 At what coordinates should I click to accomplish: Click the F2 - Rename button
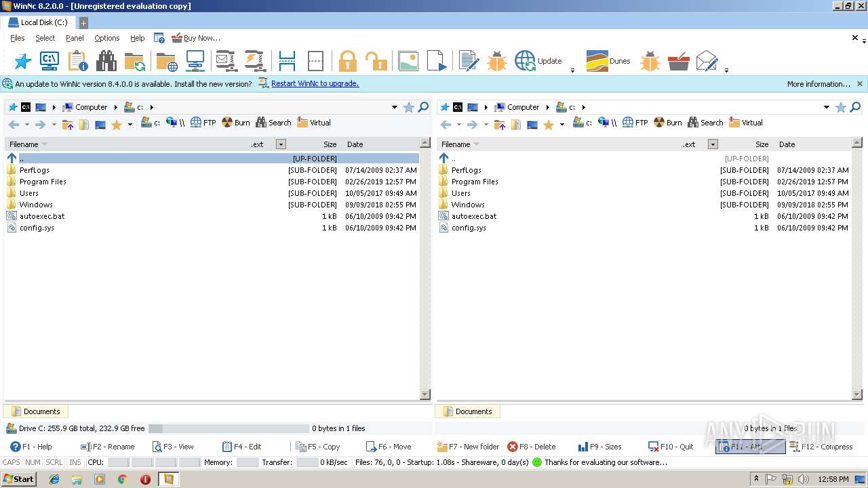tap(107, 447)
